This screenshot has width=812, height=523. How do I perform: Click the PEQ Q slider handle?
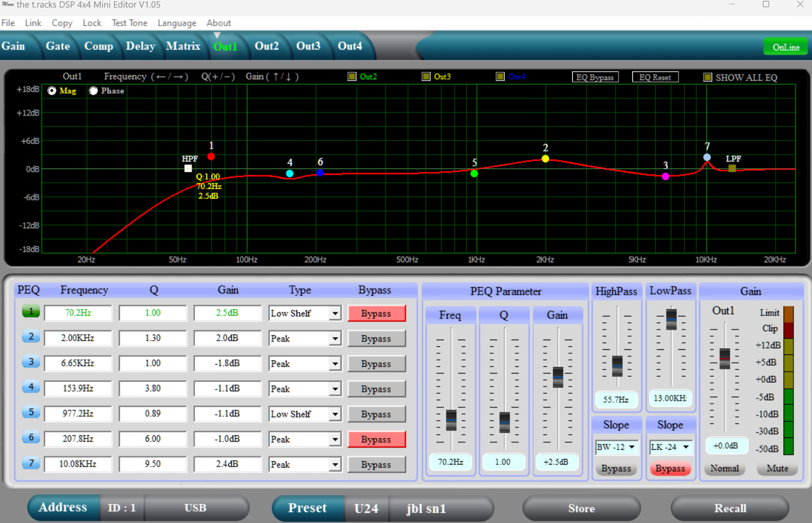point(504,422)
